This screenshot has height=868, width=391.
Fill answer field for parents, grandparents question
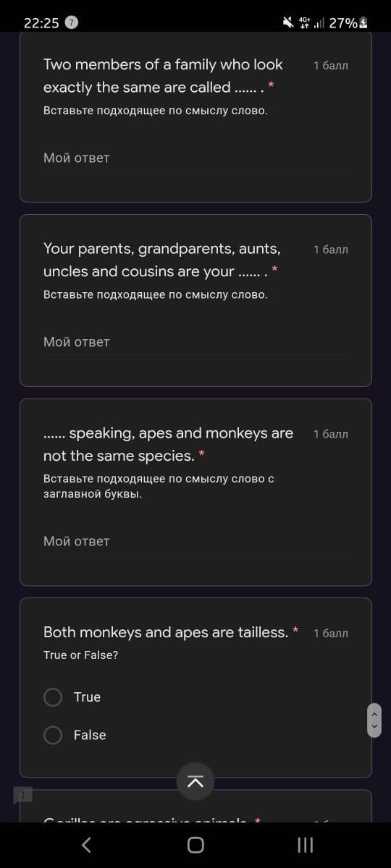(x=195, y=341)
